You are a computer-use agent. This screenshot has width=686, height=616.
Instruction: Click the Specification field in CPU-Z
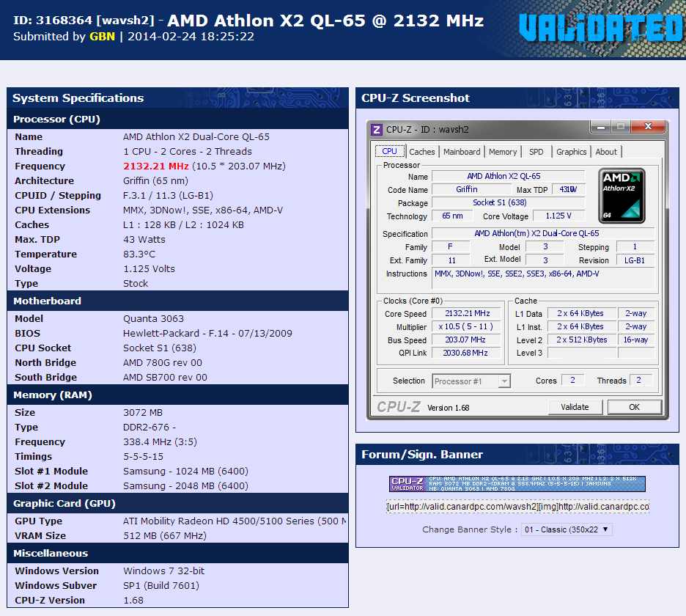tap(543, 233)
